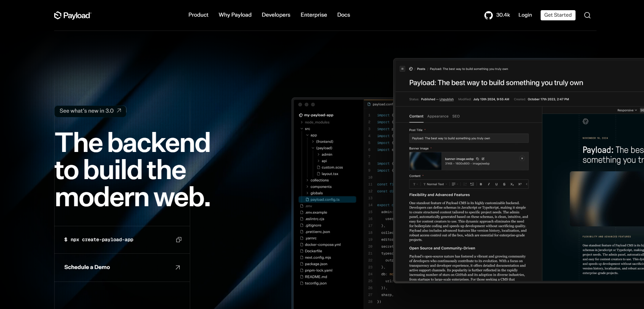Open the See what's new in 3.0 link
This screenshot has width=644, height=309.
coord(90,111)
